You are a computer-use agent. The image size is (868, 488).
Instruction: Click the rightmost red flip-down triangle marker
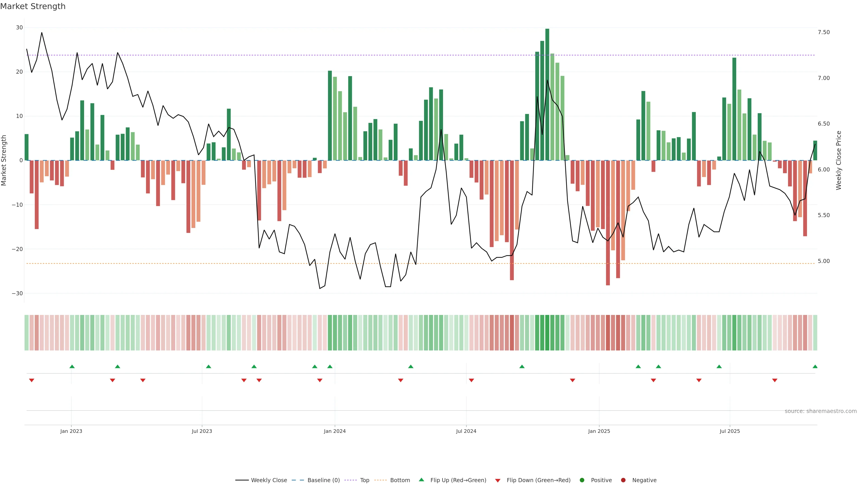(775, 380)
